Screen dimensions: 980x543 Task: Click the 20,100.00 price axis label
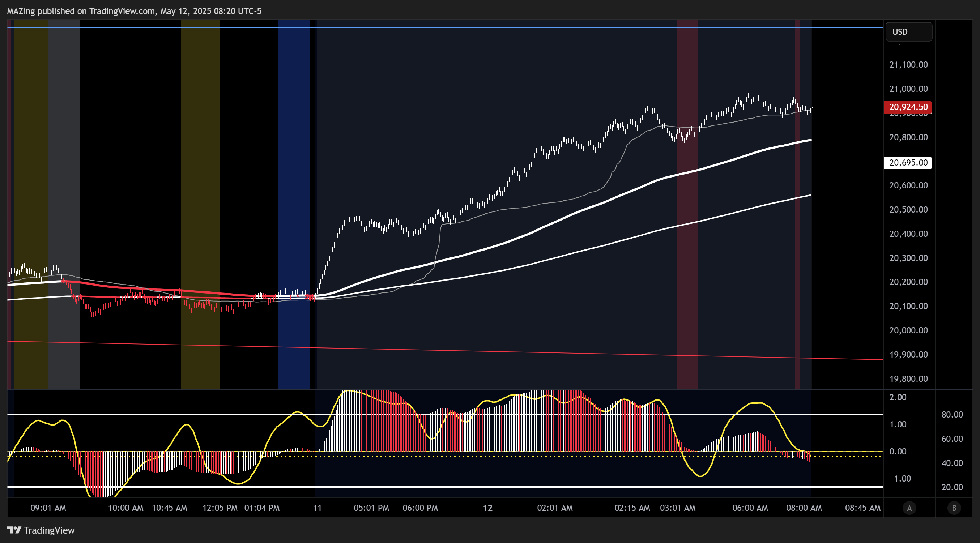[x=908, y=307]
